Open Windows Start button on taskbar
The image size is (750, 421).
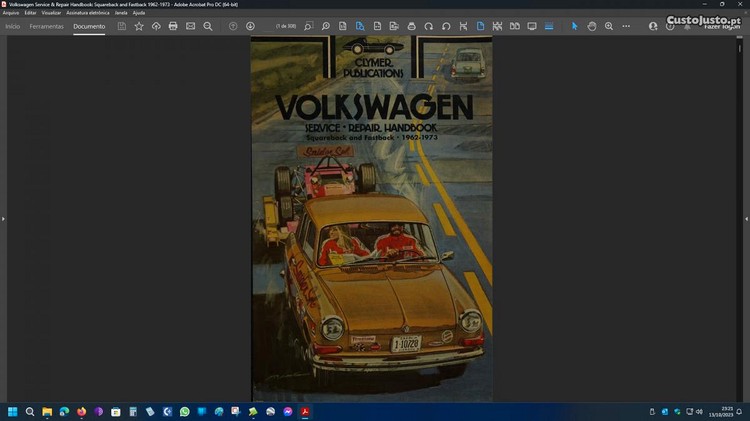click(x=13, y=411)
